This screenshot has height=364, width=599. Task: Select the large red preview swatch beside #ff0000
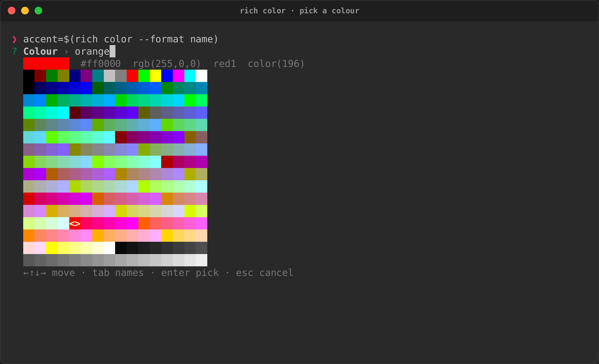(46, 64)
